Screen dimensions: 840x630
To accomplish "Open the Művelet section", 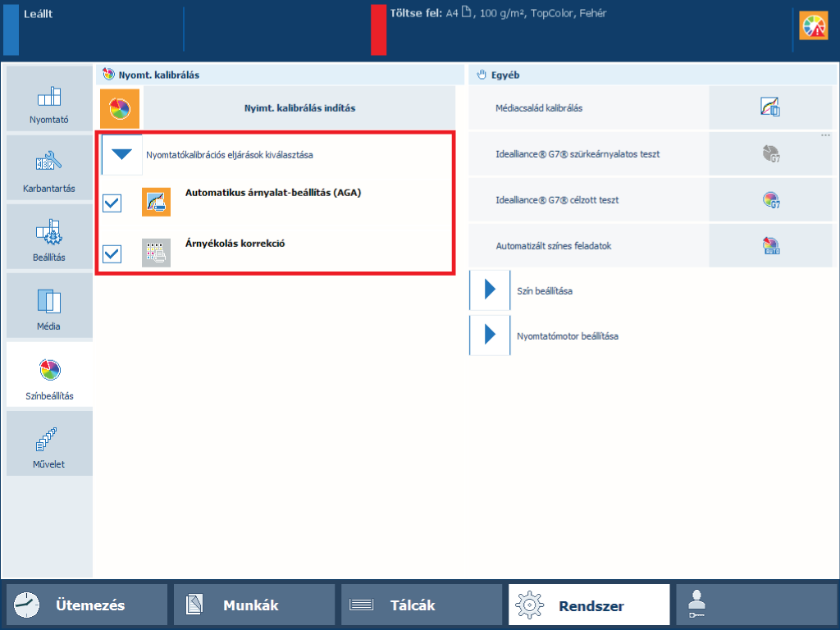I will tap(49, 443).
